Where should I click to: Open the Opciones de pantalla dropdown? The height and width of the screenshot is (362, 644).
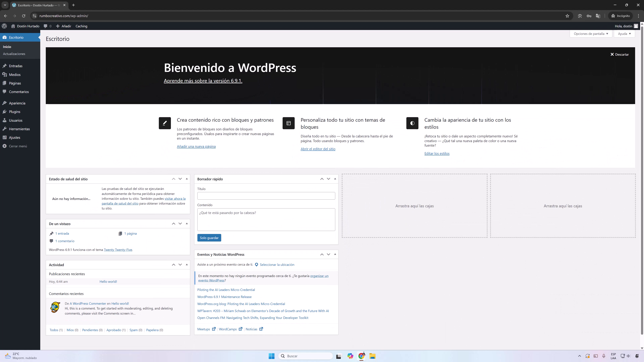pos(591,34)
